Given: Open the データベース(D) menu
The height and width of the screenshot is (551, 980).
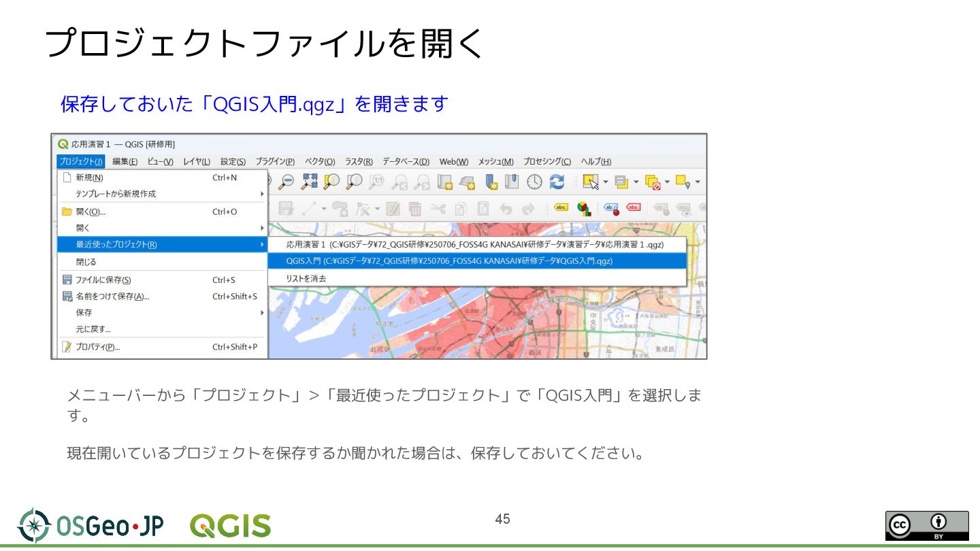Looking at the screenshot, I should pyautogui.click(x=406, y=161).
